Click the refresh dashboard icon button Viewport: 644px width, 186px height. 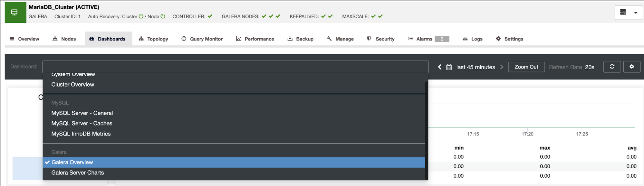point(612,67)
